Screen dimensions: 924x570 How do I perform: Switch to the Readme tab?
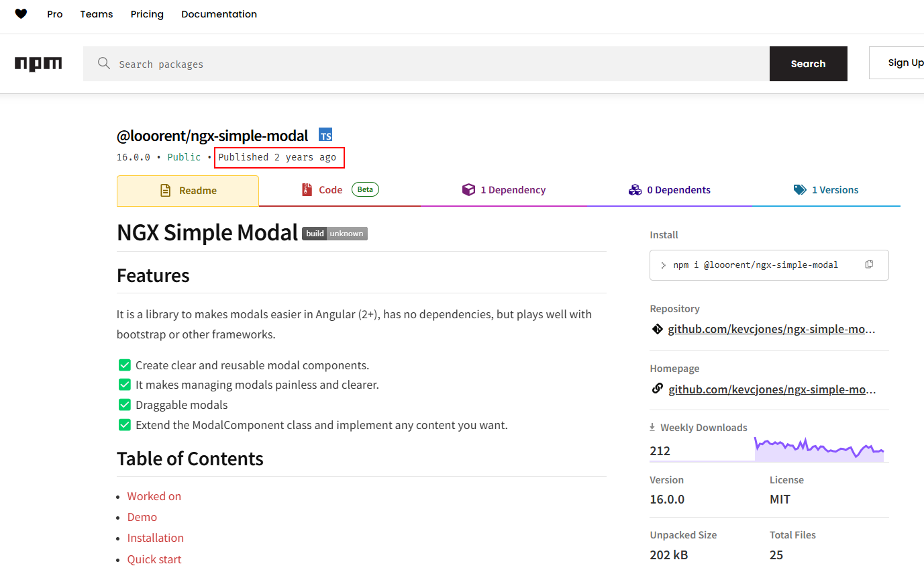pyautogui.click(x=188, y=191)
